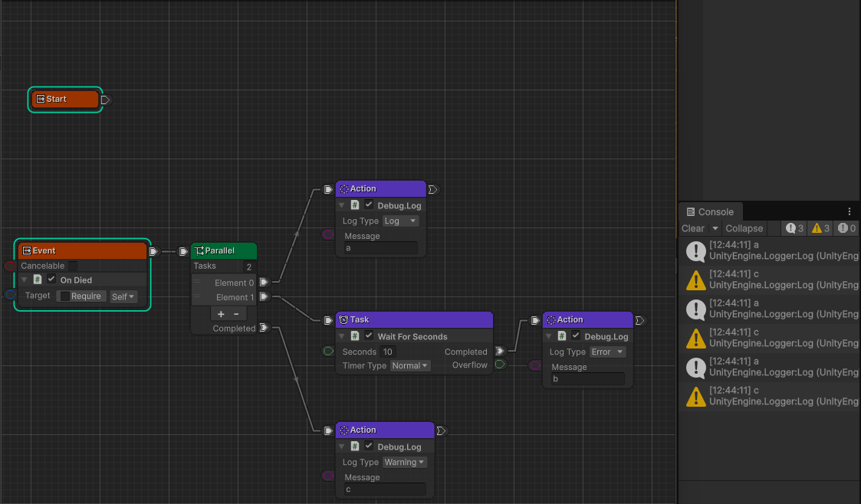Open the Console panel's three-dot options menu
This screenshot has width=861, height=504.
coord(849,211)
